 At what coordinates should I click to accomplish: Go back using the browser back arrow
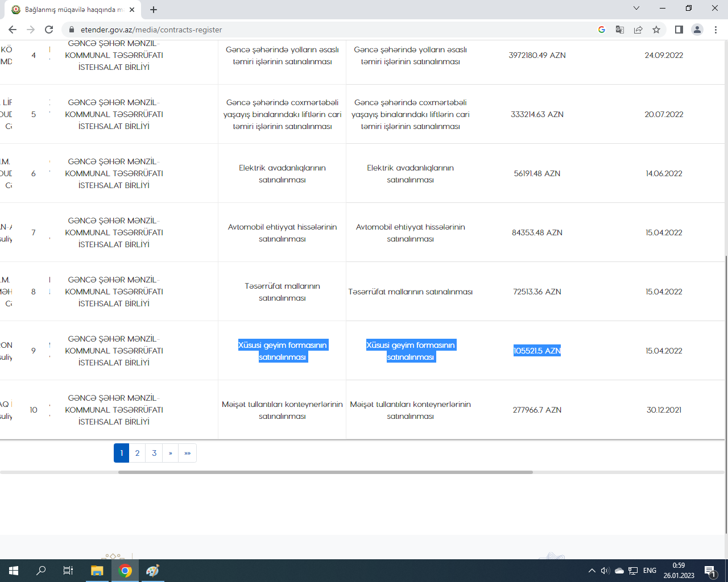tap(13, 30)
